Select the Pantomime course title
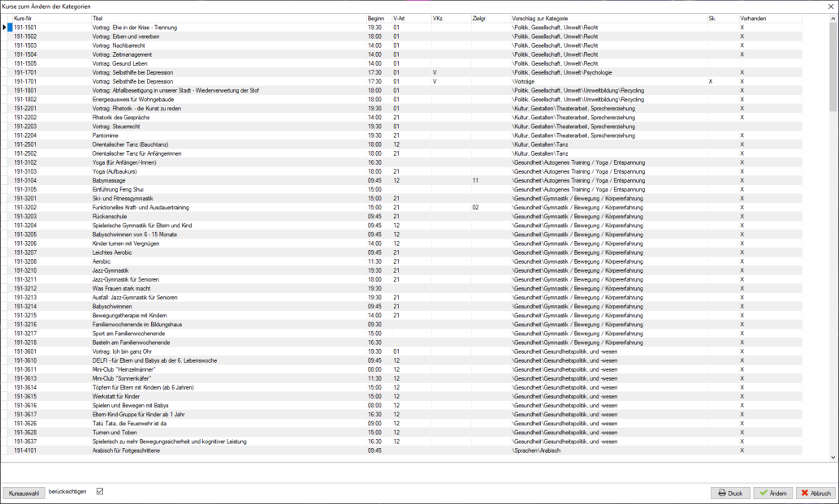The width and height of the screenshot is (839, 504). [x=106, y=136]
